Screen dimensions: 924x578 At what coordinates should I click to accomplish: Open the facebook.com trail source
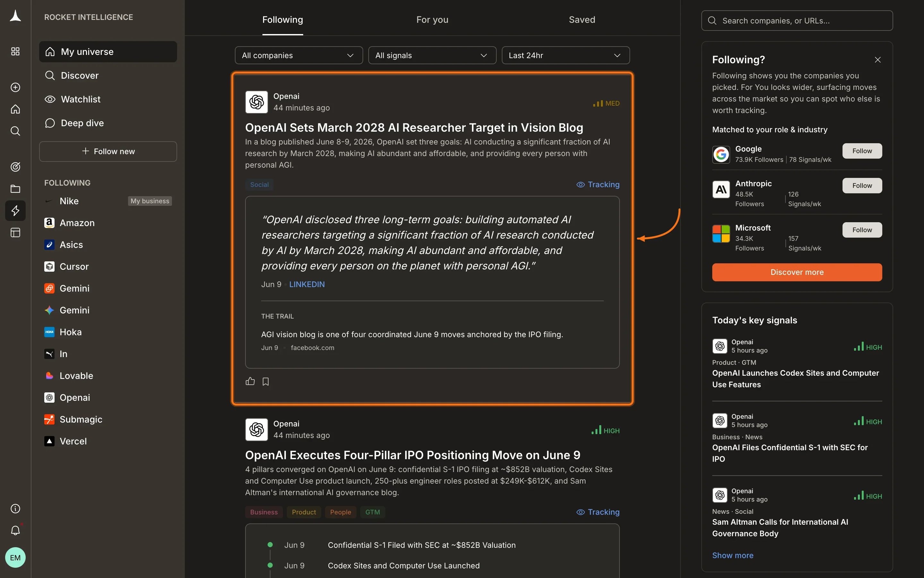tap(312, 348)
